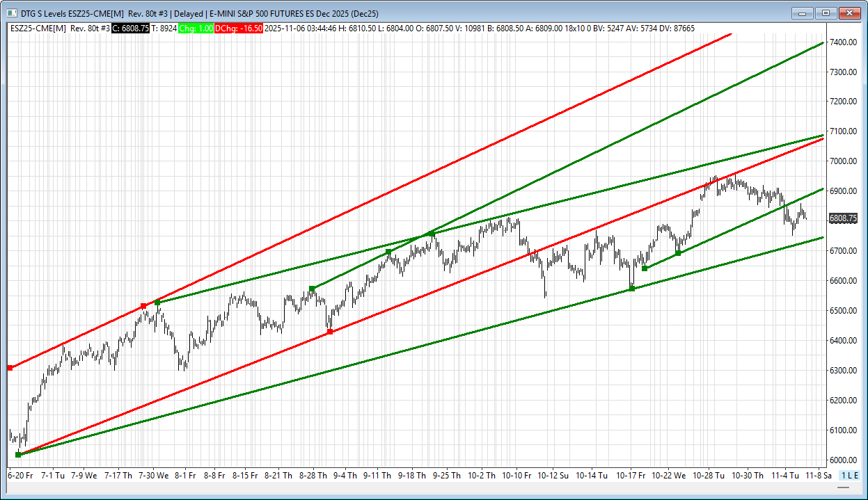Click the black C: 6808.75 close value
Viewport: 868px width, 500px height.
[130, 29]
